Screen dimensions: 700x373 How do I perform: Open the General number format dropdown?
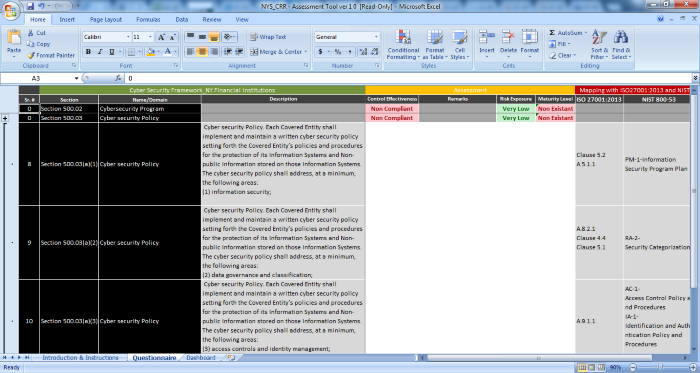coord(376,37)
